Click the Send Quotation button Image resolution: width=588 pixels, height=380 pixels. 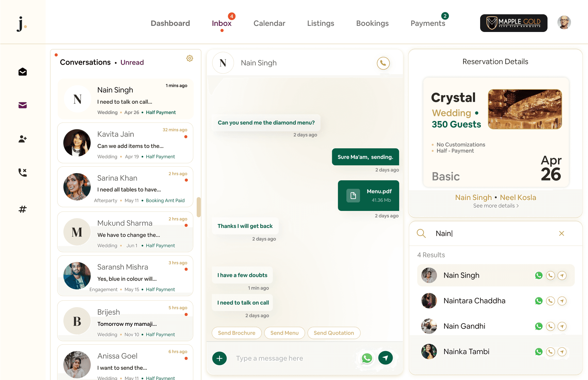tap(333, 333)
